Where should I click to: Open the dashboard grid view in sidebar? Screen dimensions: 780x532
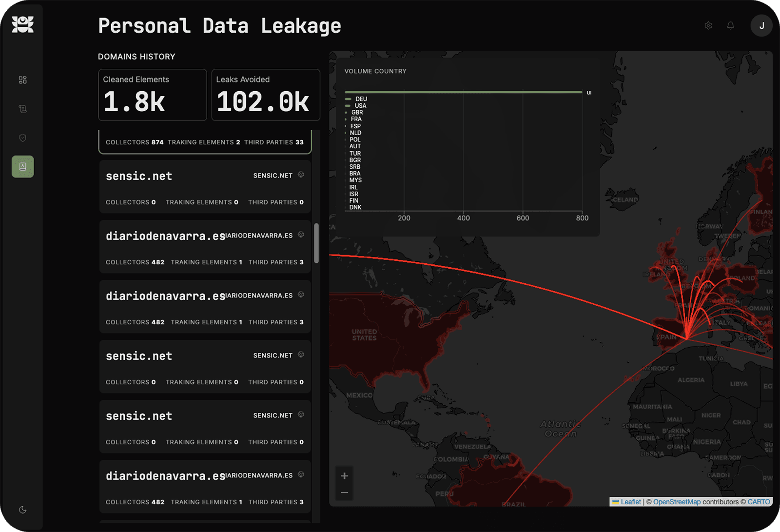tap(22, 80)
